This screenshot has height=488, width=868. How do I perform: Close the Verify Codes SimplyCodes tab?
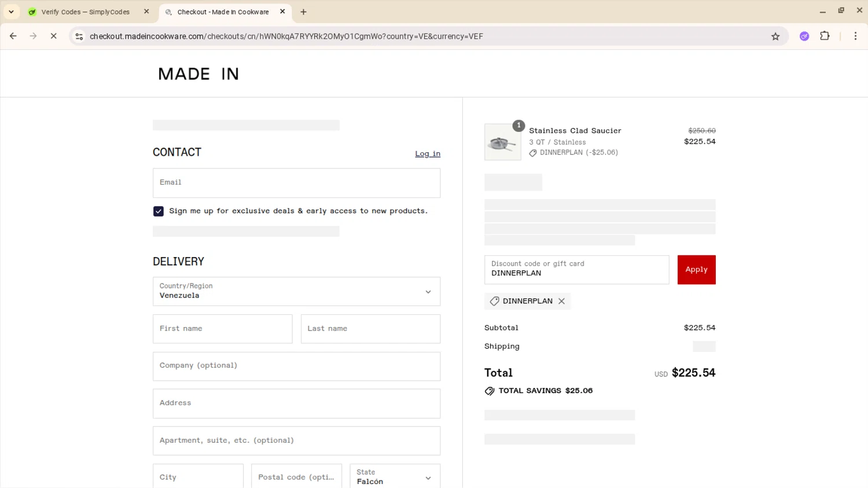146,12
